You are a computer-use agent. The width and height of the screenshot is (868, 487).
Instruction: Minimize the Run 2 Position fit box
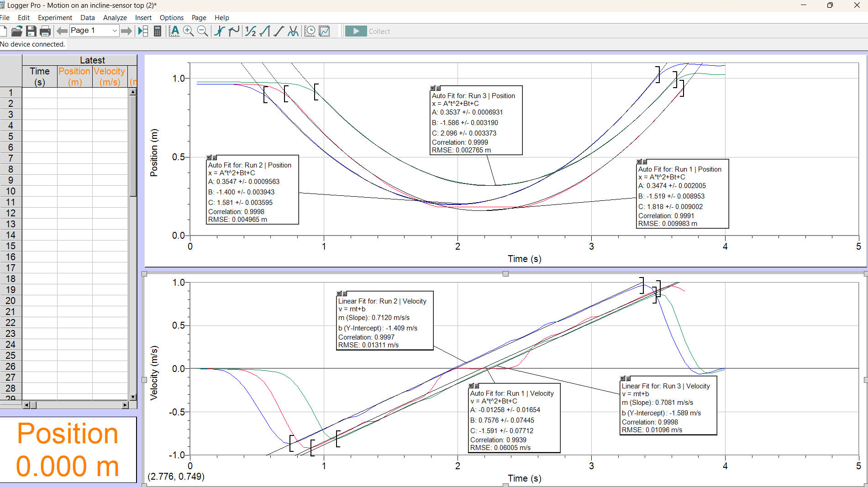tap(214, 157)
